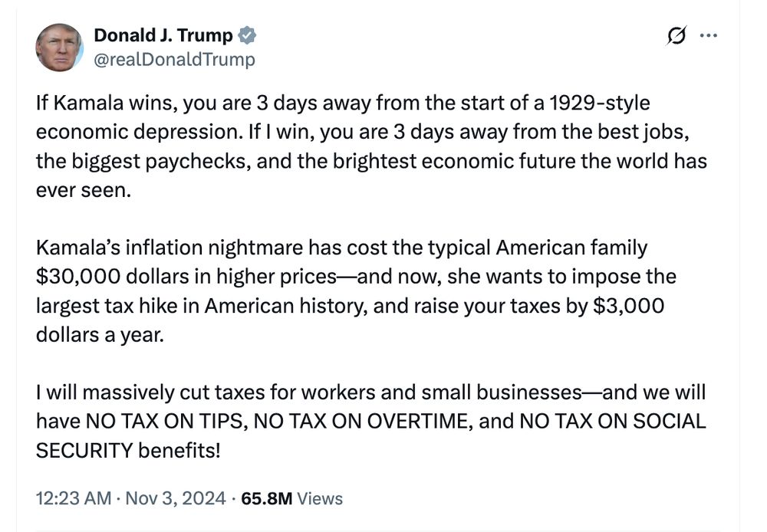The image size is (767, 532).
Task: Click the $30,000 figure in the post
Action: 77,277
